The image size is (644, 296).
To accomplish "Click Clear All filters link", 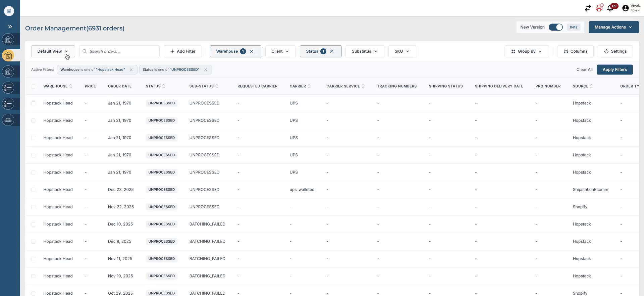I will coord(584,69).
